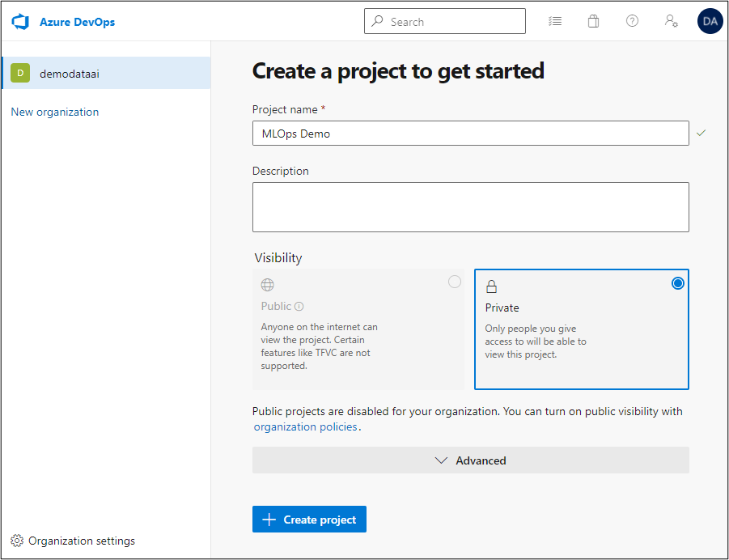Viewport: 729px width, 560px height.
Task: Click the user settings person icon
Action: point(671,20)
